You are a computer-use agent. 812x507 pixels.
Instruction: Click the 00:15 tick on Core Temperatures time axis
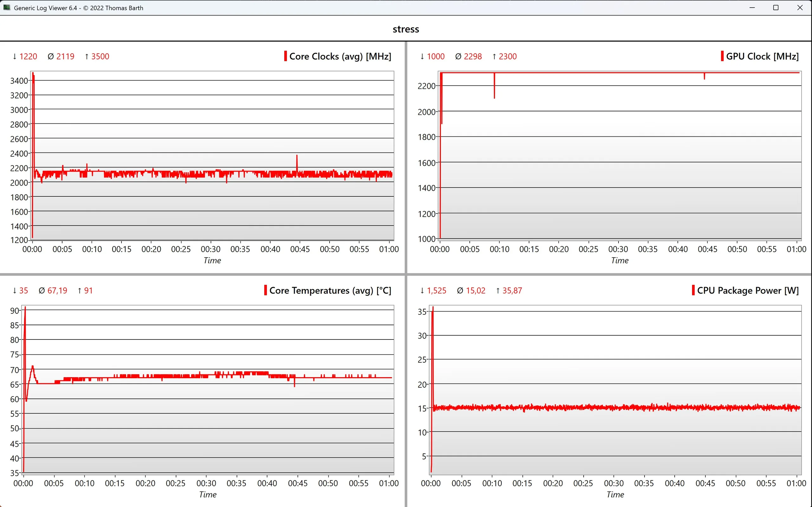point(115,483)
